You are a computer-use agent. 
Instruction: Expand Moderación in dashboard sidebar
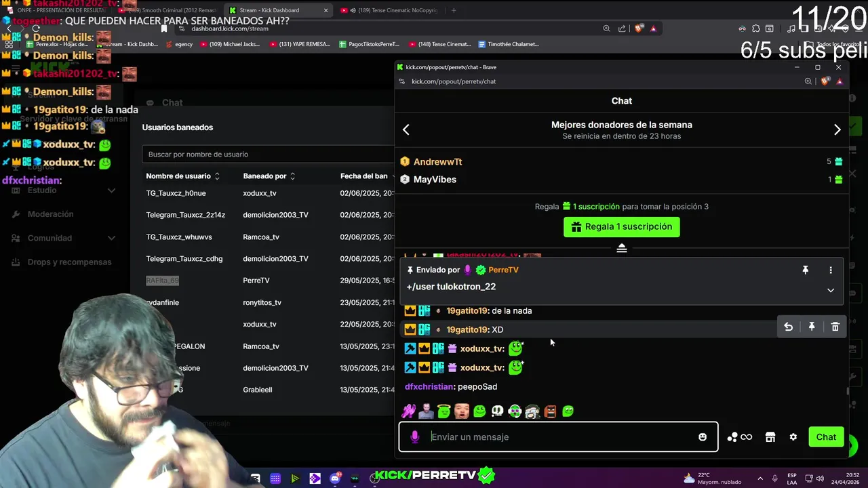pyautogui.click(x=50, y=214)
